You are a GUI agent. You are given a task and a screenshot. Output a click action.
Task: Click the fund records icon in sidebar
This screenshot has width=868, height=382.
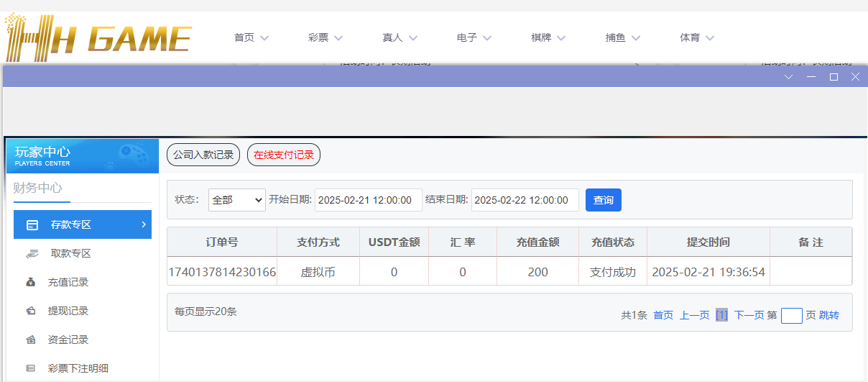(31, 340)
